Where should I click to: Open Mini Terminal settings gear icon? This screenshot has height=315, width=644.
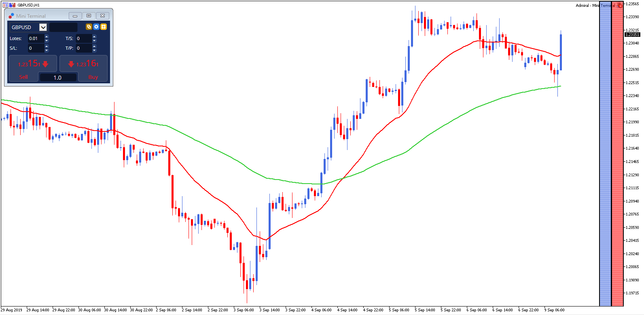tap(96, 27)
